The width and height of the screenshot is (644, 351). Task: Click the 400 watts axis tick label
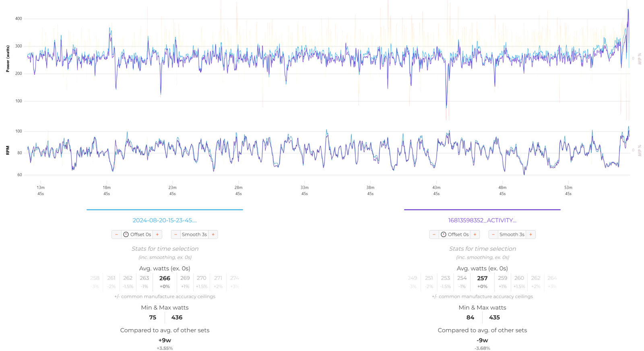coord(19,19)
